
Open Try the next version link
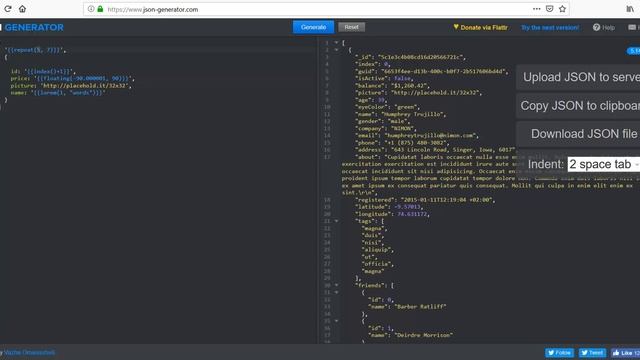(x=550, y=27)
